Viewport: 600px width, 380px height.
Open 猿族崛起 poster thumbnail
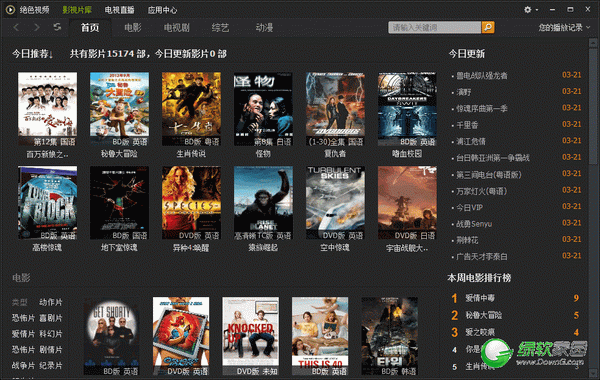[x=263, y=203]
